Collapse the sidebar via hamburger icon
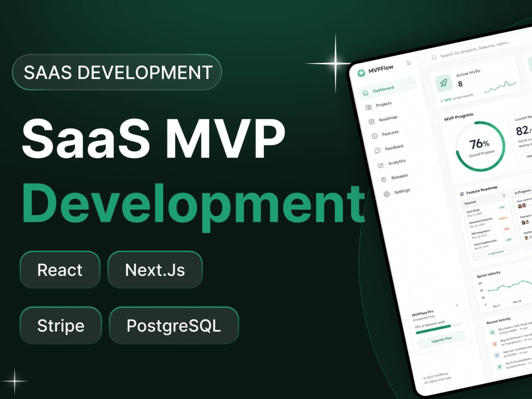Screen dimensions: 532x399 click(409, 63)
